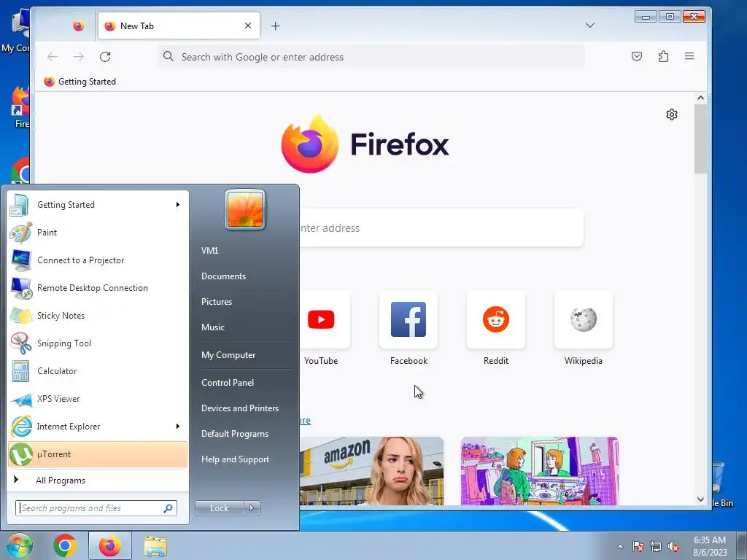Launch Remote Desktop Connection
Screen dimensions: 747x560
point(98,287)
